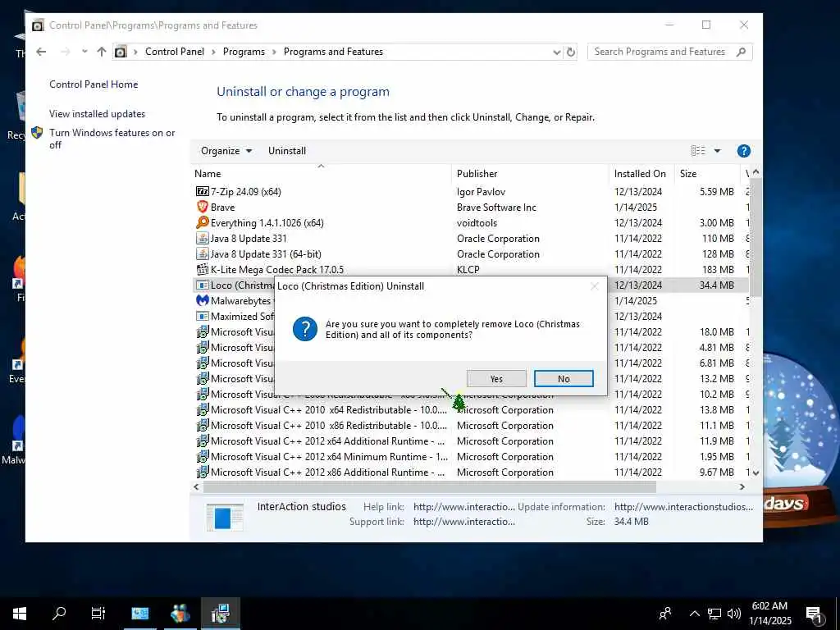Show hidden tray icons chevron
This screenshot has width=840, height=630.
[694, 614]
